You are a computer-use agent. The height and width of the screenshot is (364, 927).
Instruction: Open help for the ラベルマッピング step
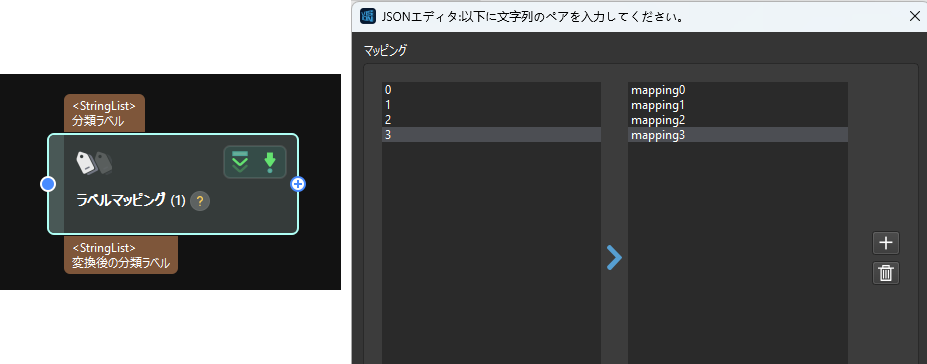tap(200, 201)
